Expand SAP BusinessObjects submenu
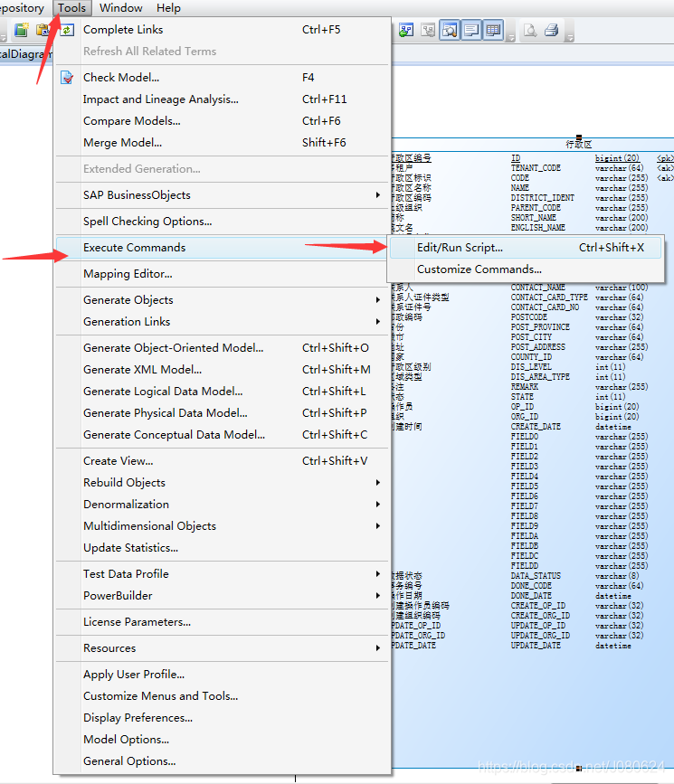This screenshot has height=784, width=674. point(378,195)
